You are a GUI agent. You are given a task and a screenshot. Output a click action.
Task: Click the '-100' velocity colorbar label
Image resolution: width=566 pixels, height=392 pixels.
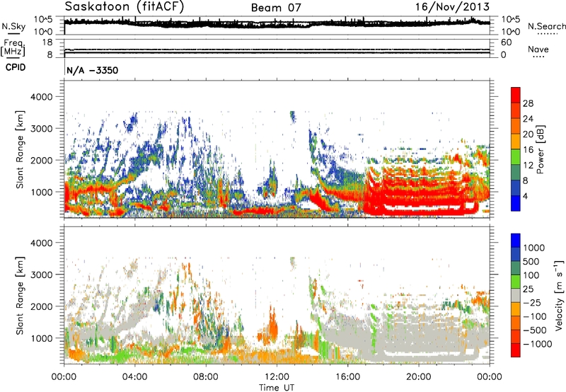click(535, 316)
